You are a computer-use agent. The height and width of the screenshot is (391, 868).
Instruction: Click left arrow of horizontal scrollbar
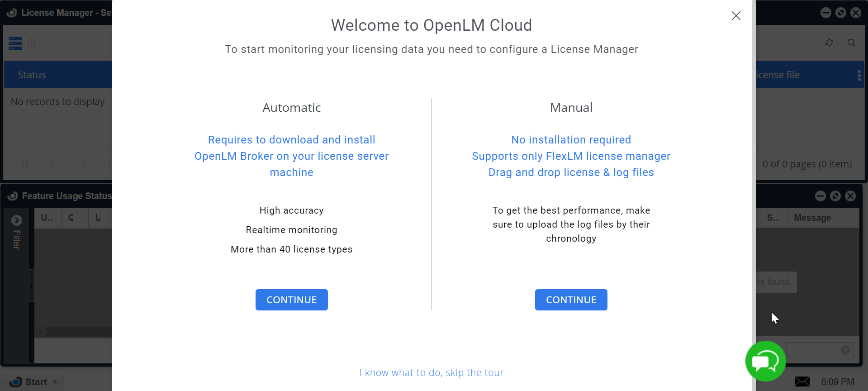pos(40,332)
